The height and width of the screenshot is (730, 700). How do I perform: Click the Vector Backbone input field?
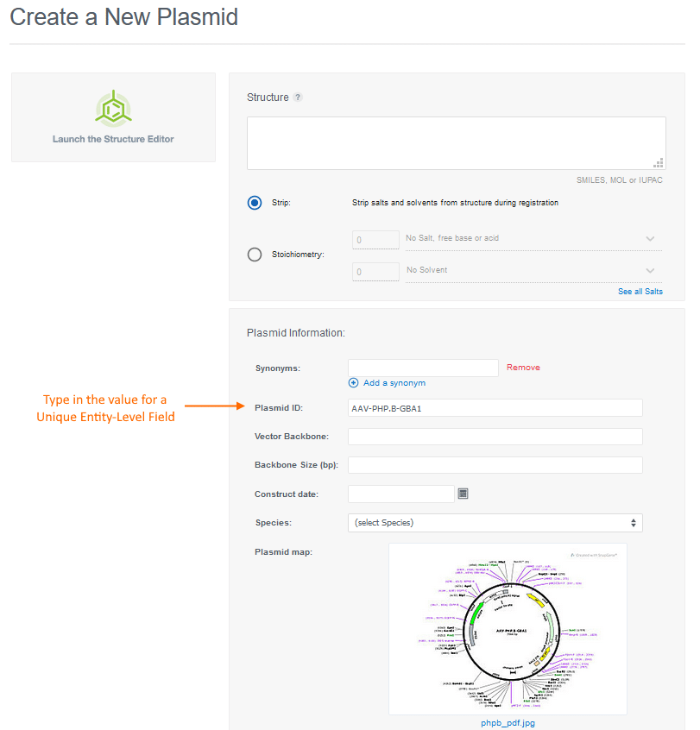click(495, 437)
